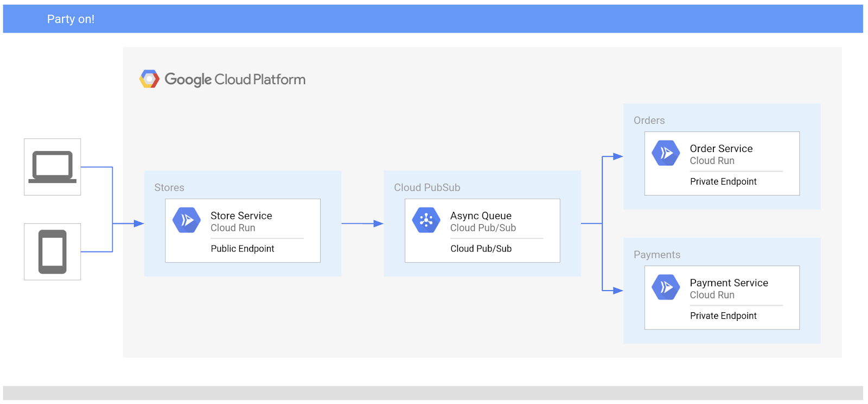Click 'Private Endpoint' in the Payment Service card
The width and height of the screenshot is (868, 404).
click(724, 316)
